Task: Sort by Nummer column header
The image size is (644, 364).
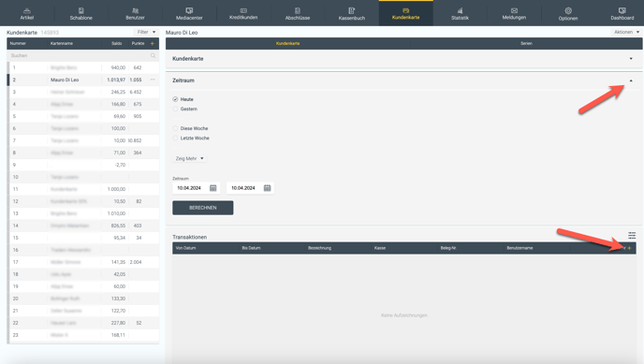Action: pos(18,43)
